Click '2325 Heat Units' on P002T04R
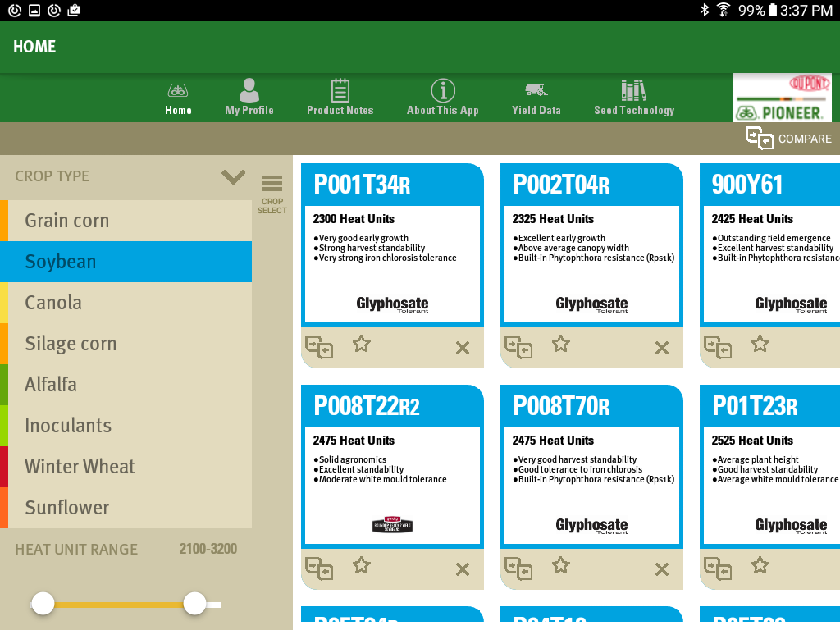840x630 pixels. click(x=553, y=218)
